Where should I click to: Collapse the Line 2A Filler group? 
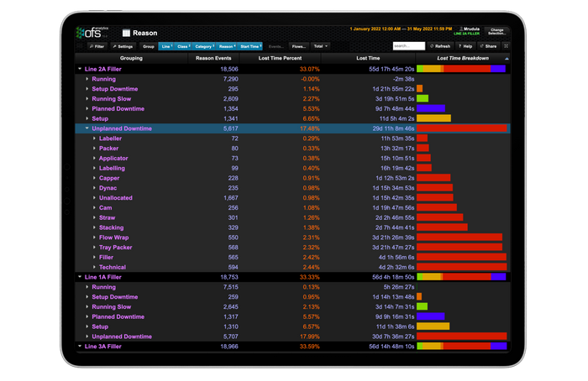pos(80,69)
